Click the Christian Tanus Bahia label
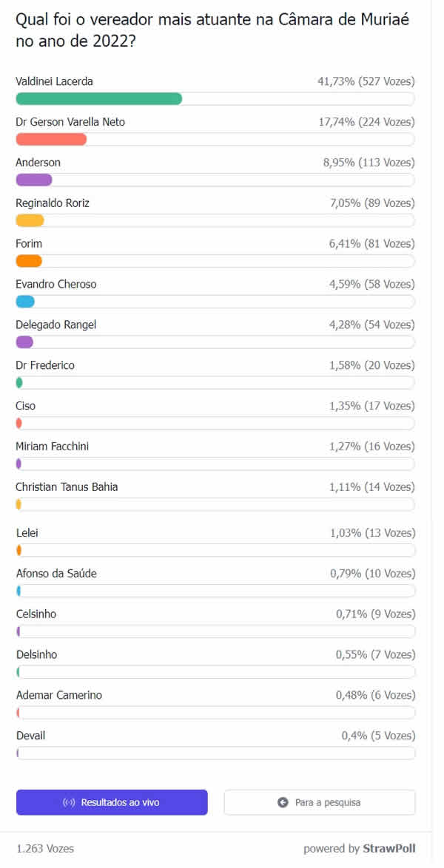The width and height of the screenshot is (444, 868). [x=67, y=487]
